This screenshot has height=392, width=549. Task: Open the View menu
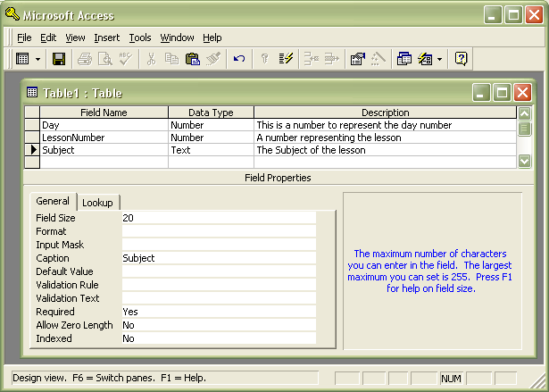[x=75, y=38]
